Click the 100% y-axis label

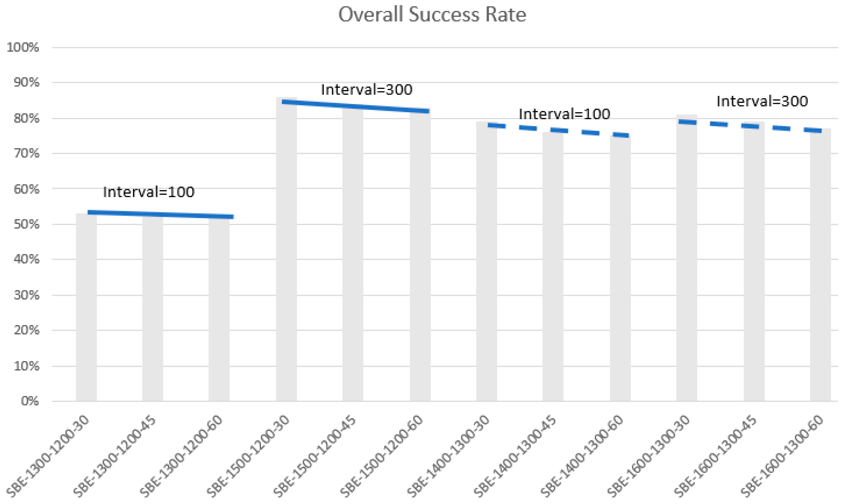[23, 47]
